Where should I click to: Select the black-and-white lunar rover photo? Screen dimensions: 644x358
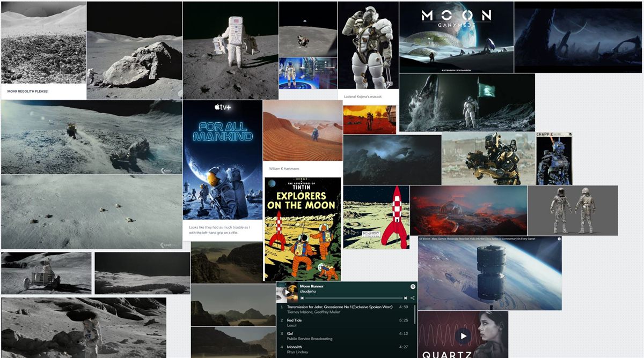pyautogui.click(x=46, y=273)
